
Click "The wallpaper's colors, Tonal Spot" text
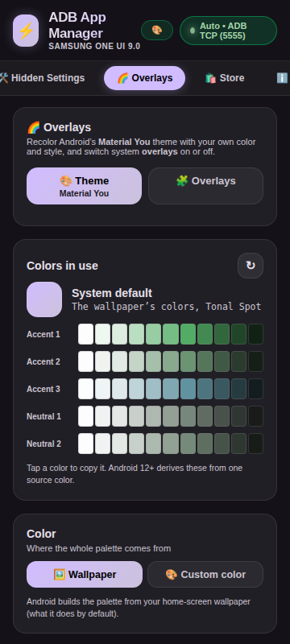click(167, 307)
